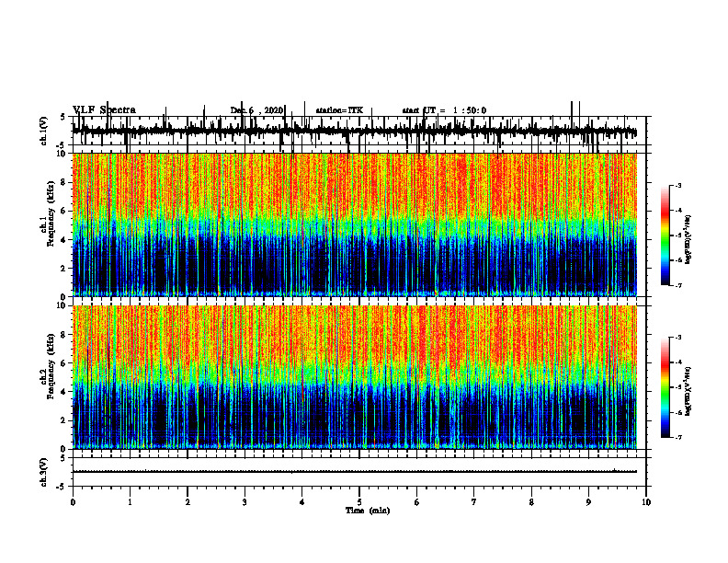Select the "Dec. 6, 2020" date text
The height and width of the screenshot is (563, 728).
click(x=256, y=110)
